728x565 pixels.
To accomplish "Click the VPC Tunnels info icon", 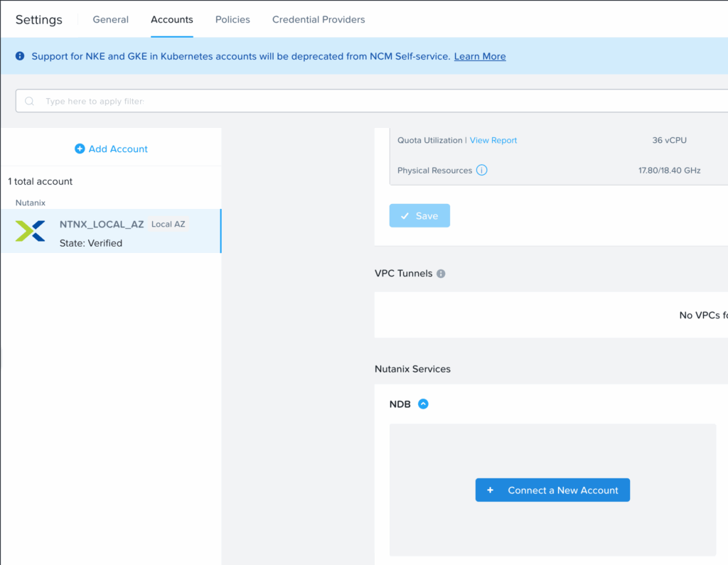I will pos(441,274).
